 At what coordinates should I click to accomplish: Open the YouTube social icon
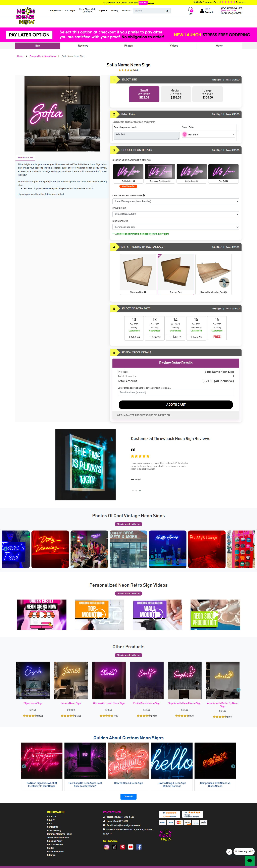pos(131,847)
